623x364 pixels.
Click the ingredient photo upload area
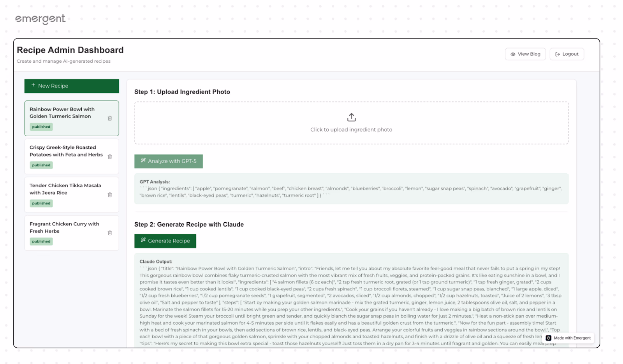tap(351, 123)
